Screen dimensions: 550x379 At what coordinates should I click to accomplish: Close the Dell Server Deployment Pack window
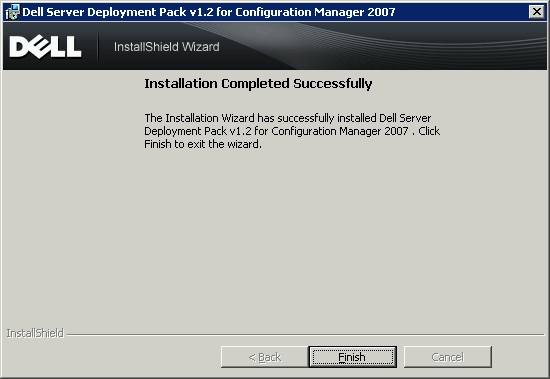536,12
